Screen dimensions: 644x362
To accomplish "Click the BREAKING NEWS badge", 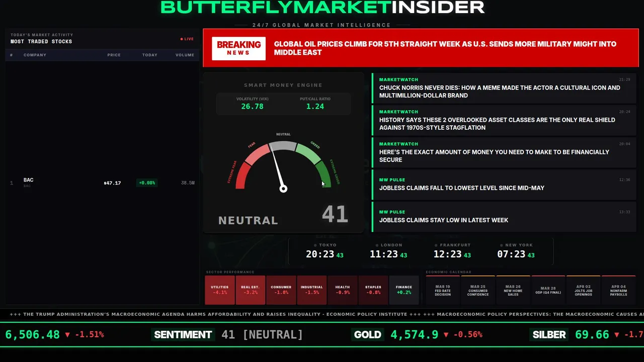I will point(238,48).
